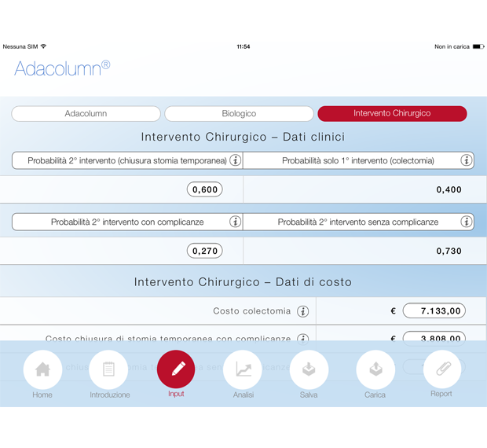The height and width of the screenshot is (448, 487).
Task: Click Probabilità 2° intervento senza complicanze label
Action: pyautogui.click(x=358, y=222)
